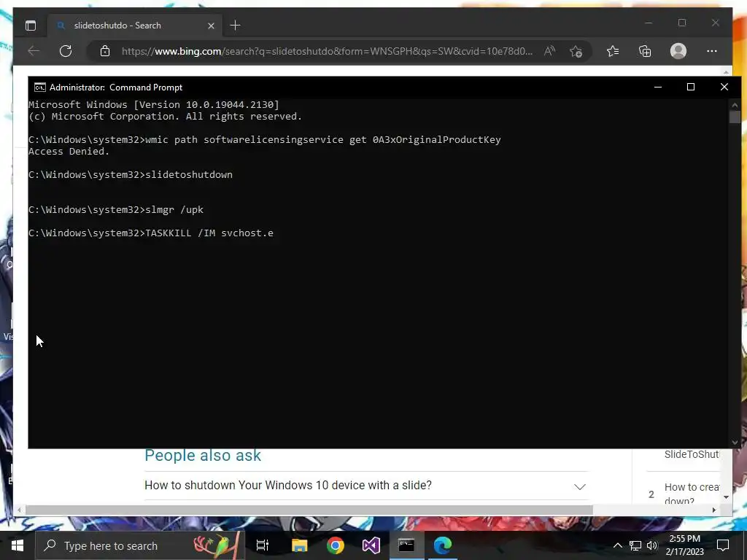The image size is (747, 560).
Task: Click the People also ask heading
Action: click(203, 455)
